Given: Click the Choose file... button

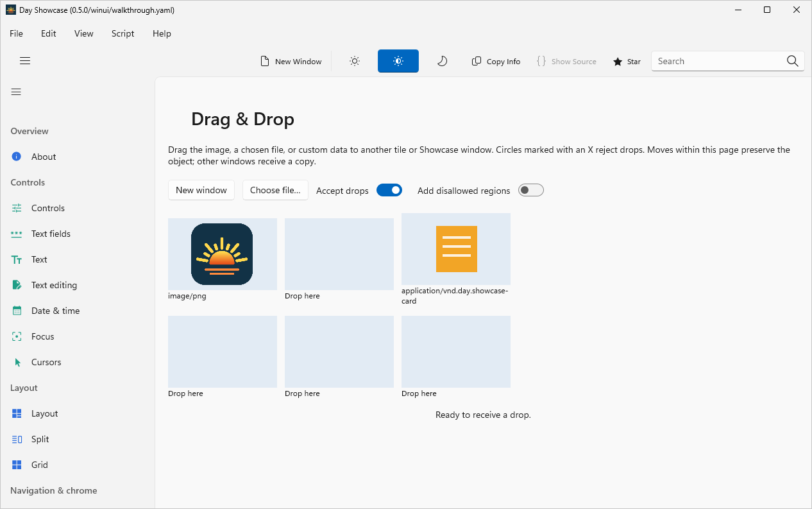Looking at the screenshot, I should pyautogui.click(x=275, y=190).
